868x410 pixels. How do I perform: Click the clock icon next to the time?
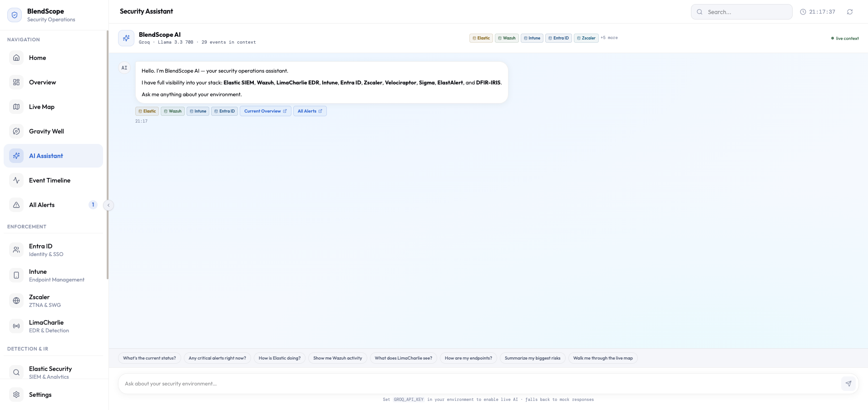pos(803,12)
